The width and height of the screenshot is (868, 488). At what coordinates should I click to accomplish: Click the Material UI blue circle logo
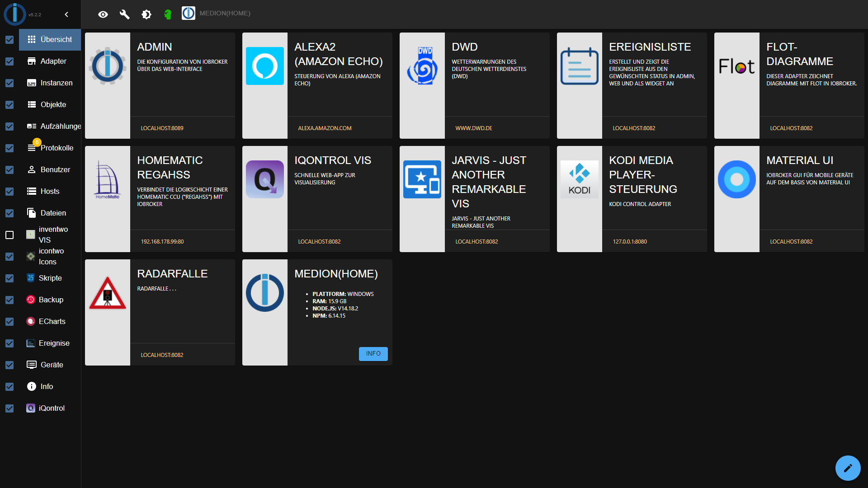pos(737,179)
